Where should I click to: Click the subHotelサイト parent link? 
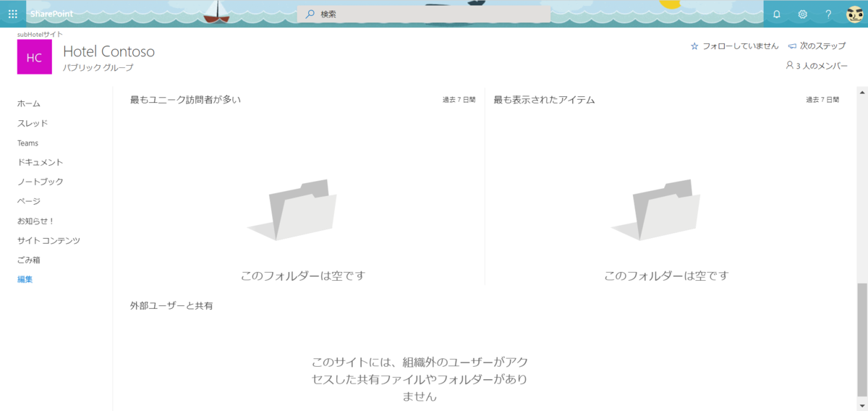pos(40,34)
